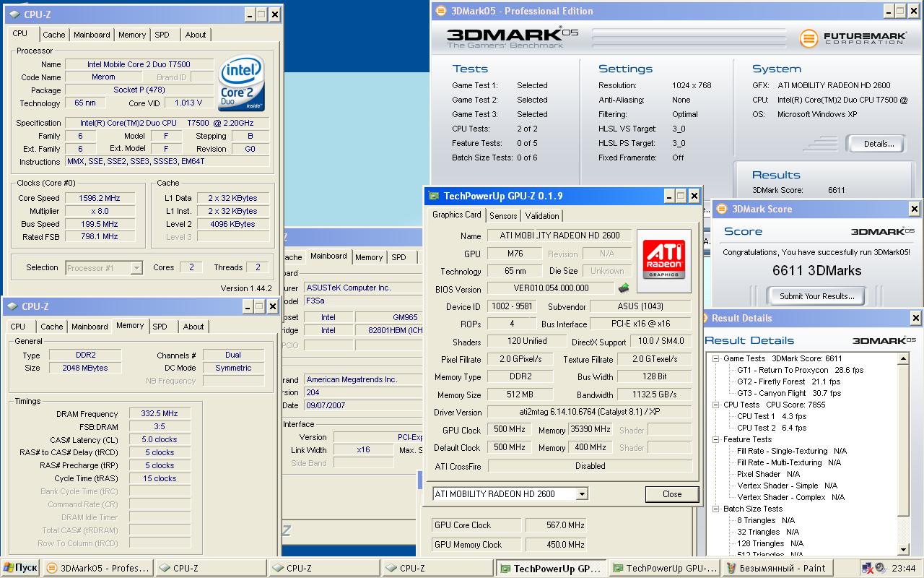Click the Core Speed value 1596.2 MHz

point(100,198)
